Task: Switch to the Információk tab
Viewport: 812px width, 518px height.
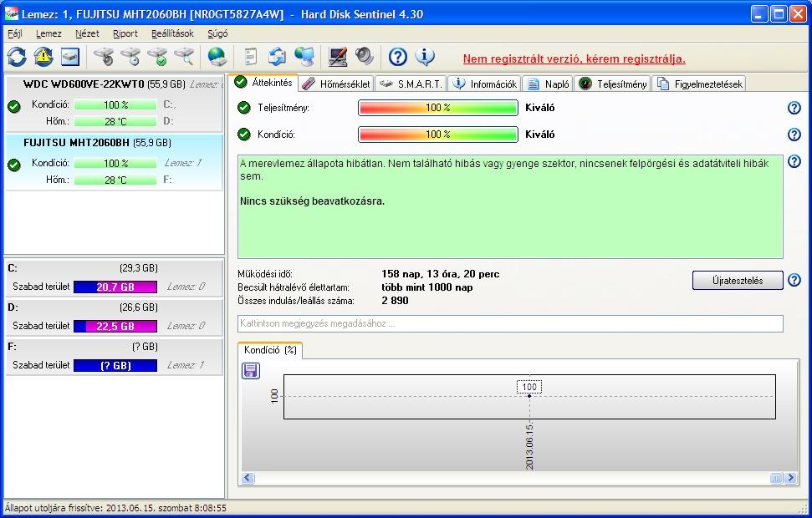Action: click(484, 84)
